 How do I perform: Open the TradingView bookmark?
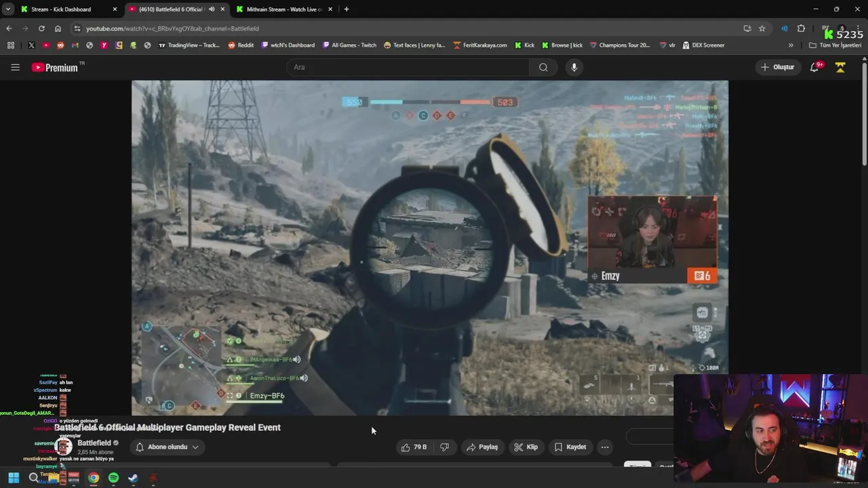coord(189,45)
